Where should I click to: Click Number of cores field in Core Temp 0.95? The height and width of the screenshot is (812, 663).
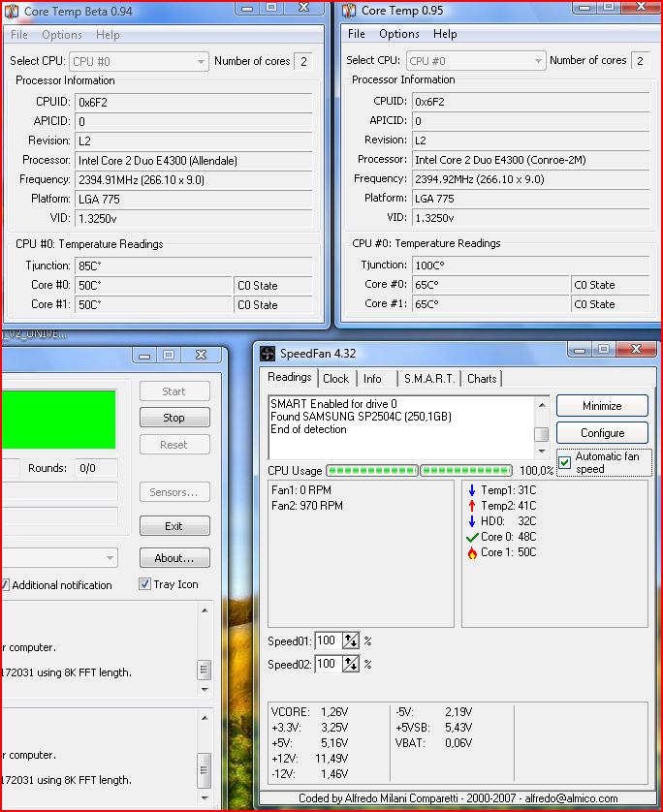pyautogui.click(x=640, y=61)
